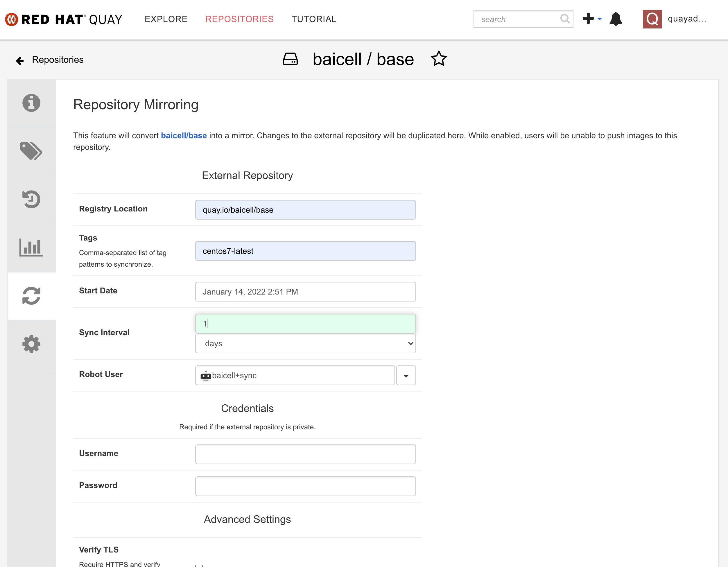The height and width of the screenshot is (567, 728).
Task: Open the notifications bell
Action: (x=615, y=19)
